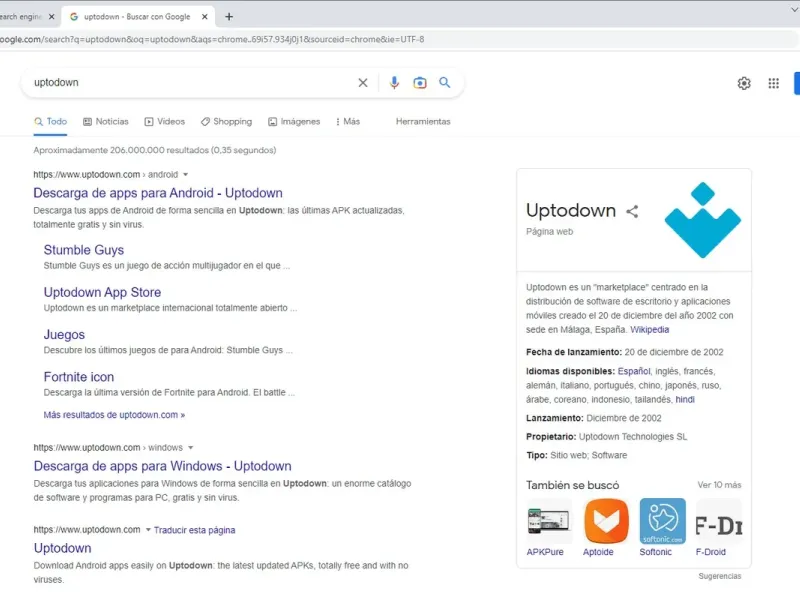Screen dimensions: 800x600
Task: Clear the search box with the X icon
Action: tap(363, 83)
